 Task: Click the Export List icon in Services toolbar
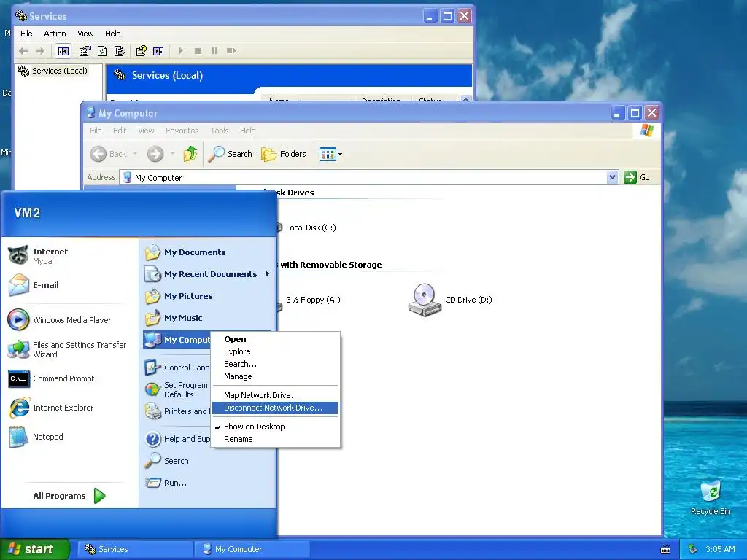(x=119, y=51)
